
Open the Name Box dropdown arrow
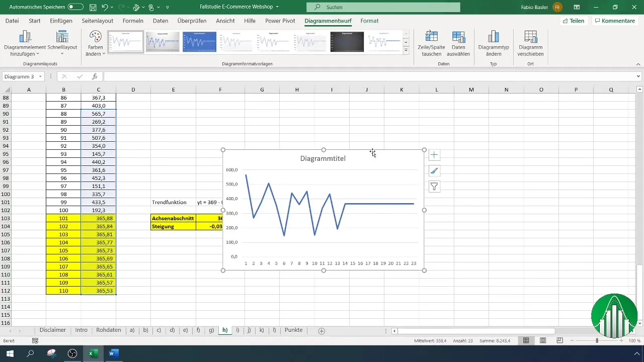pyautogui.click(x=40, y=76)
